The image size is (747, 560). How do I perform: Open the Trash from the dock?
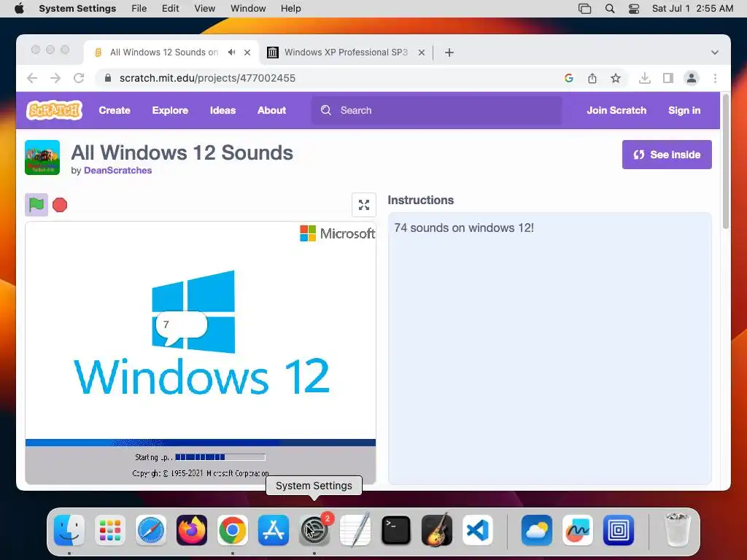point(677,530)
